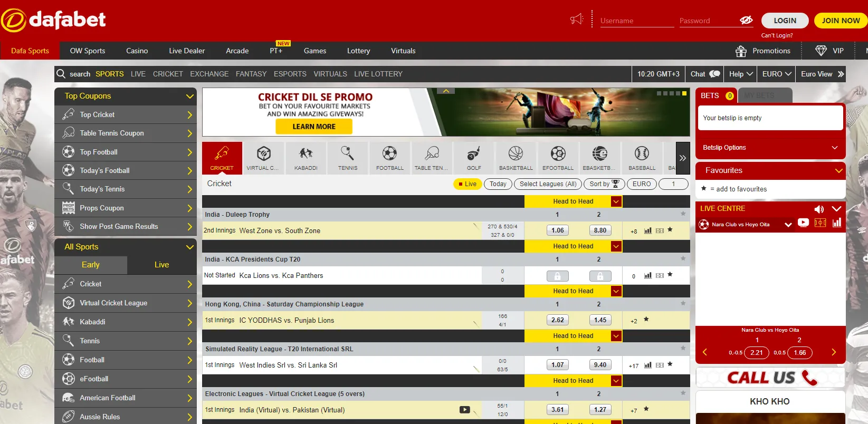Open the EXCHANGE section
The height and width of the screenshot is (424, 868).
[209, 74]
